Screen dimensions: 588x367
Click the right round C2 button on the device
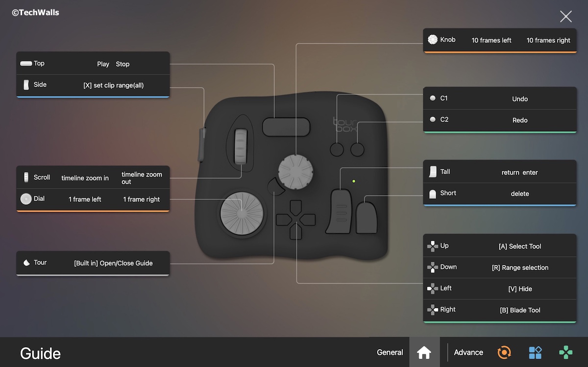pyautogui.click(x=358, y=149)
